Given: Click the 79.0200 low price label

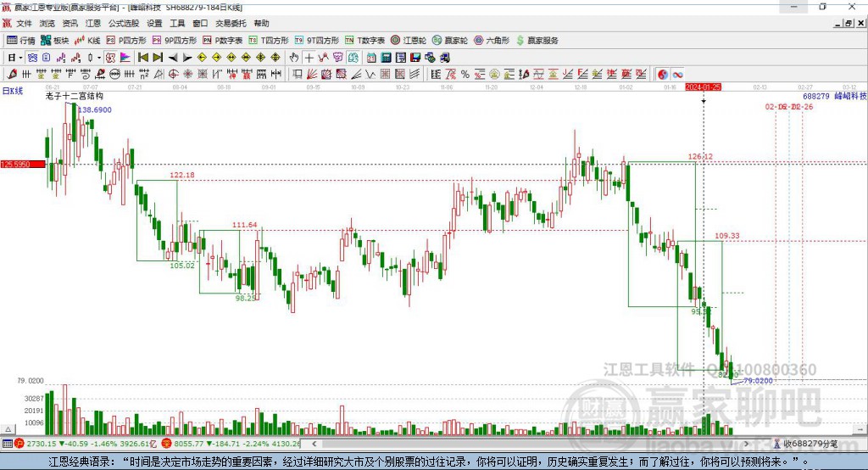Looking at the screenshot, I should pyautogui.click(x=759, y=381).
